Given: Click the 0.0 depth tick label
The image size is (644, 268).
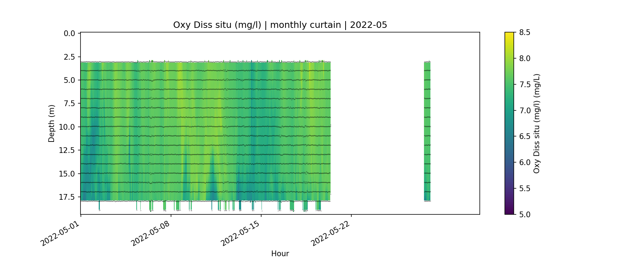Looking at the screenshot, I should (69, 34).
